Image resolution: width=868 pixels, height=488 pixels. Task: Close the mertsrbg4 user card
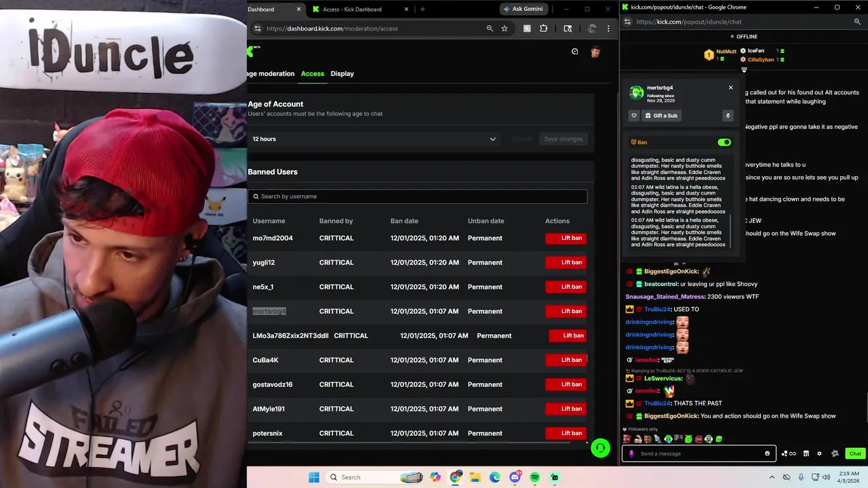[730, 87]
